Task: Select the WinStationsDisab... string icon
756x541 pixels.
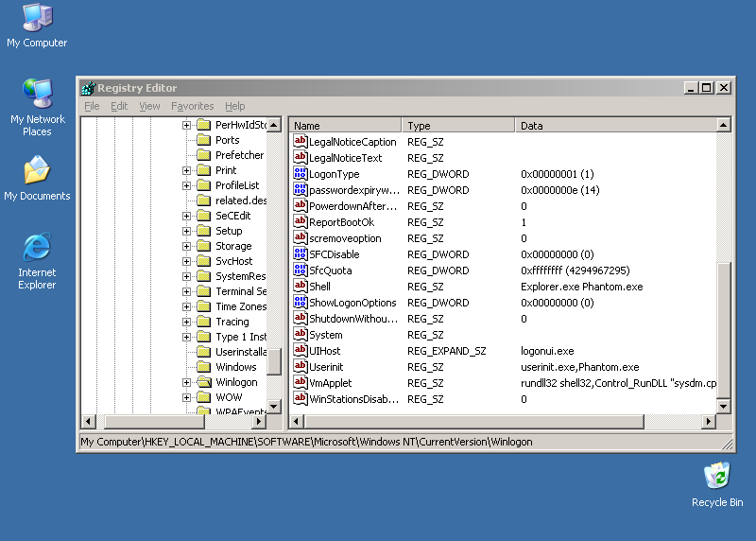Action: (300, 398)
